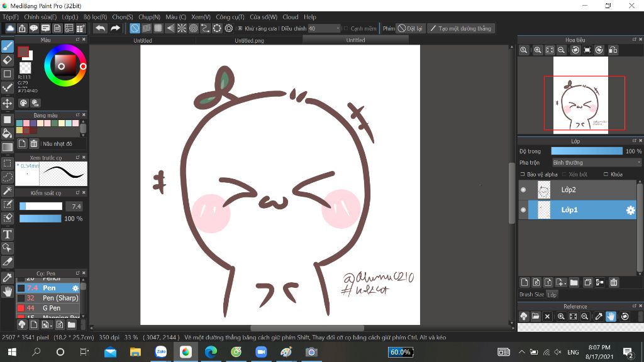Enable parallel lines snap
This screenshot has height=362, width=644.
[146, 28]
